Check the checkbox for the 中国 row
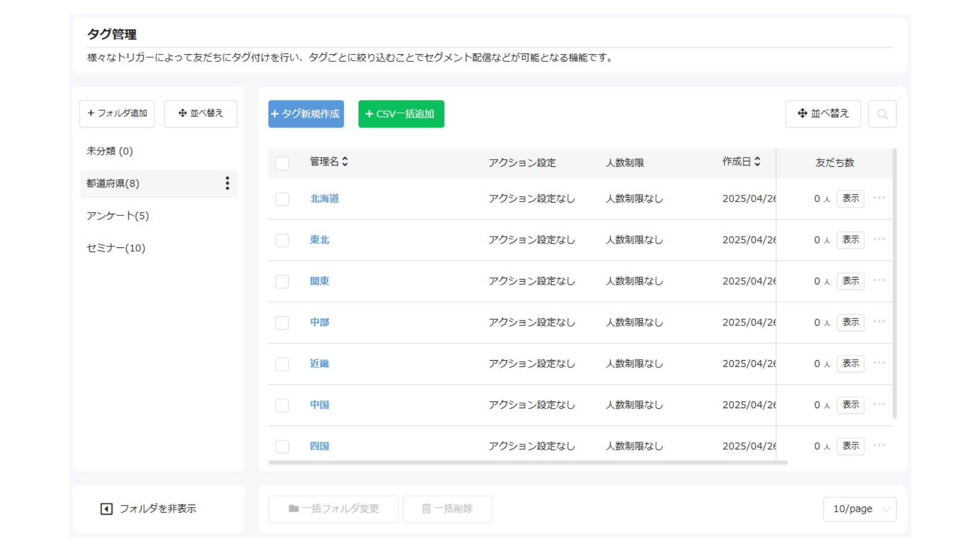 coord(282,405)
